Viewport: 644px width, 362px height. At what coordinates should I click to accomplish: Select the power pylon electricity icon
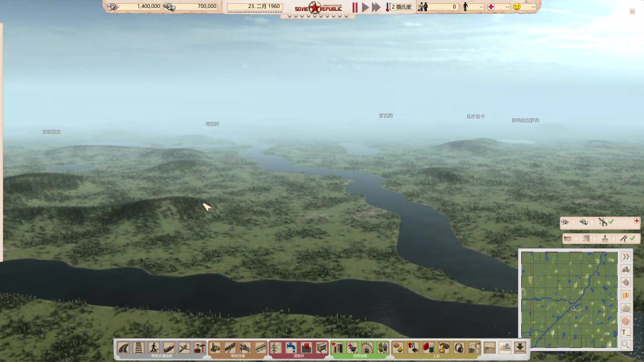pos(276,348)
